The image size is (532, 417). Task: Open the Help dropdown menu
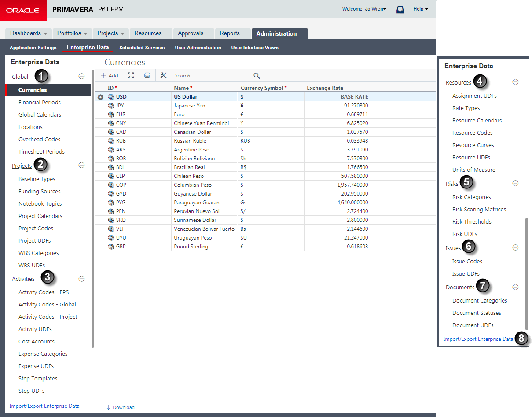(x=420, y=9)
